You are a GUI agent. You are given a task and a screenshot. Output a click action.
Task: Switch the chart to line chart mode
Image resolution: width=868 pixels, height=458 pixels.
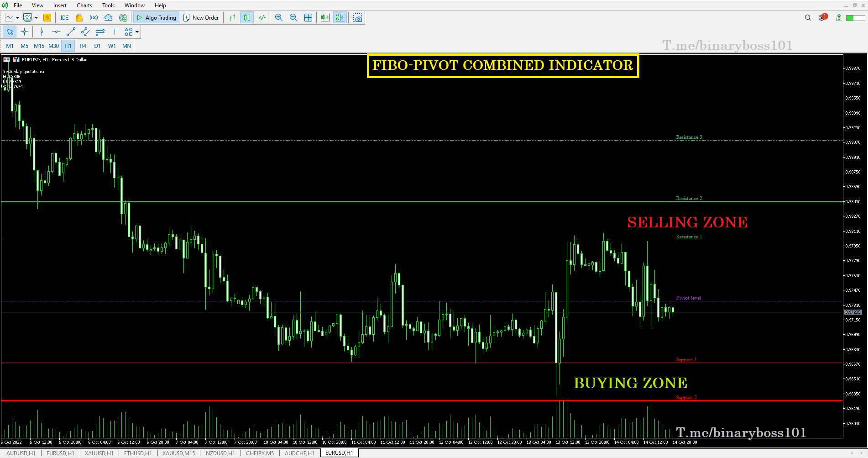click(261, 17)
